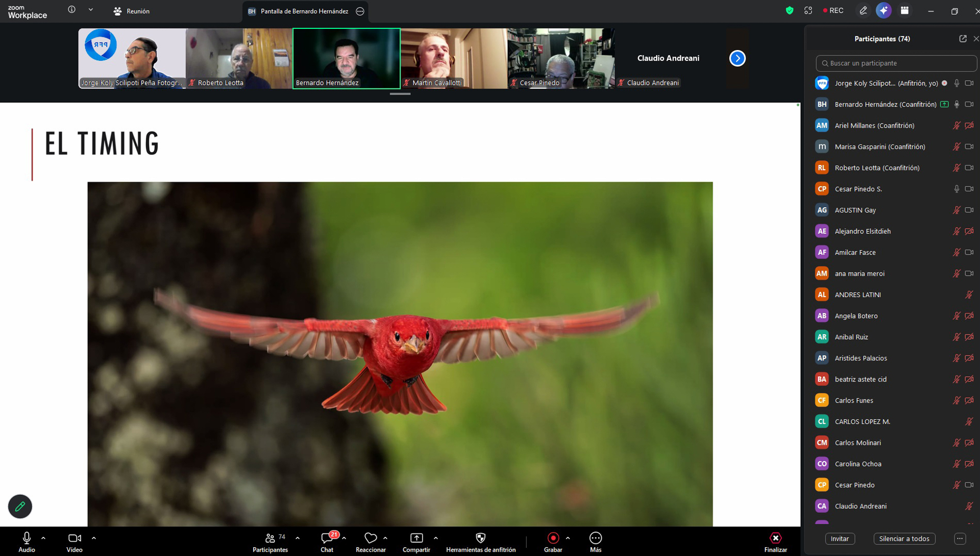The width and height of the screenshot is (980, 556).
Task: Pop out the Participantes panel
Action: (963, 39)
